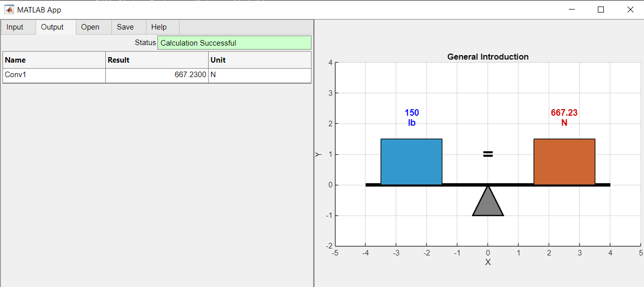644x287 pixels.
Task: Click the orange 667.23 N box
Action: 564,162
